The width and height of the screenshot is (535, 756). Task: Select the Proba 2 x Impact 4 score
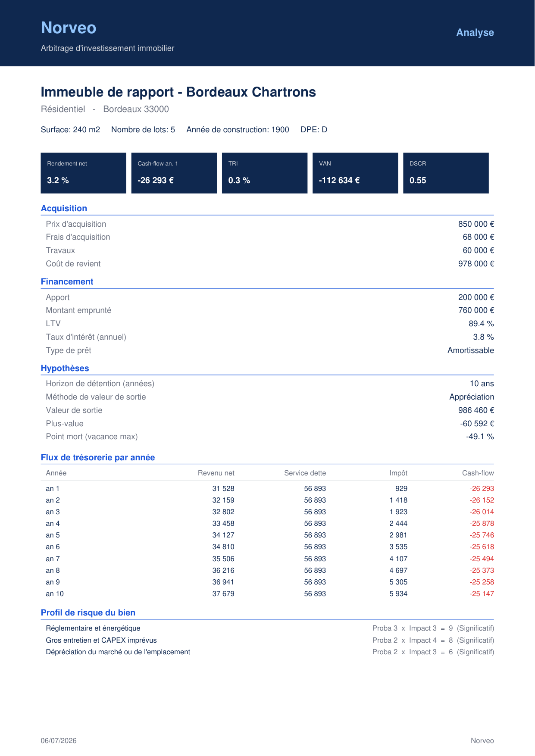point(433,640)
